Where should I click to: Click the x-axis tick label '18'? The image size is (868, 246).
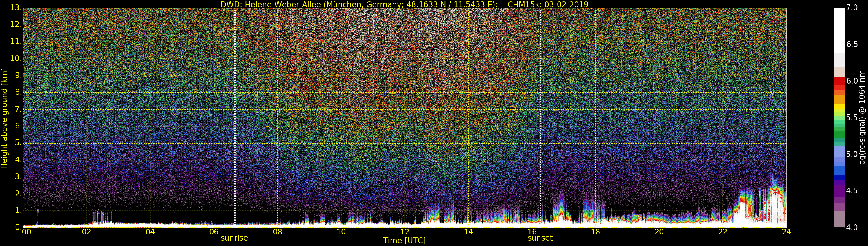(x=595, y=232)
